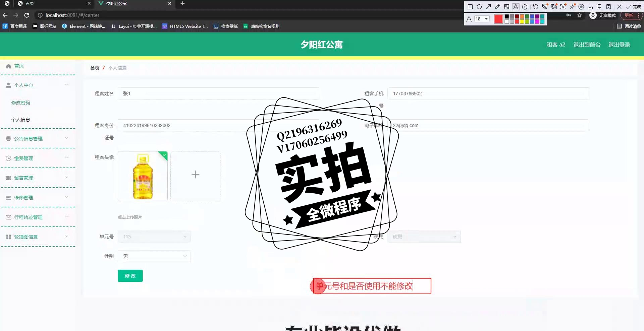View site information for localhost
This screenshot has width=644, height=331.
pyautogui.click(x=40, y=15)
